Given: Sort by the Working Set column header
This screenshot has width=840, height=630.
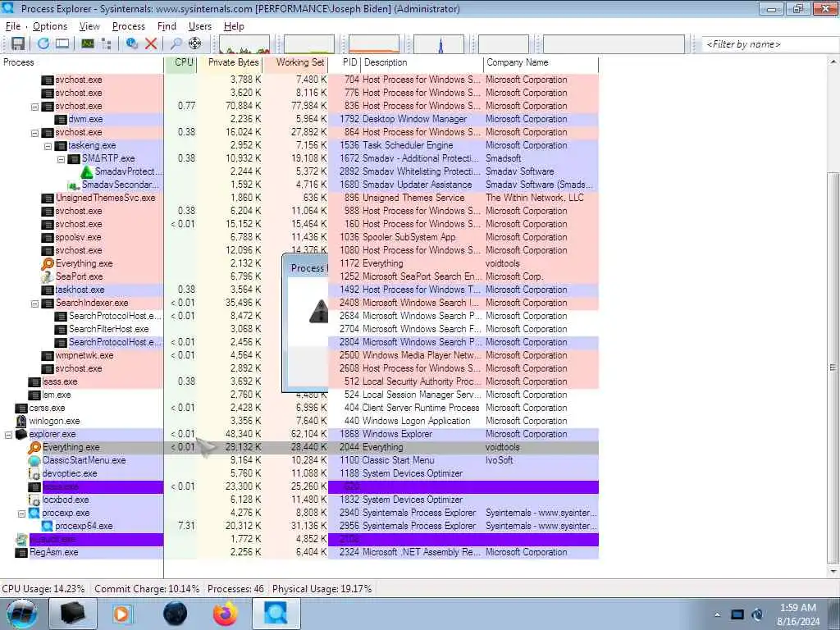Looking at the screenshot, I should click(295, 62).
